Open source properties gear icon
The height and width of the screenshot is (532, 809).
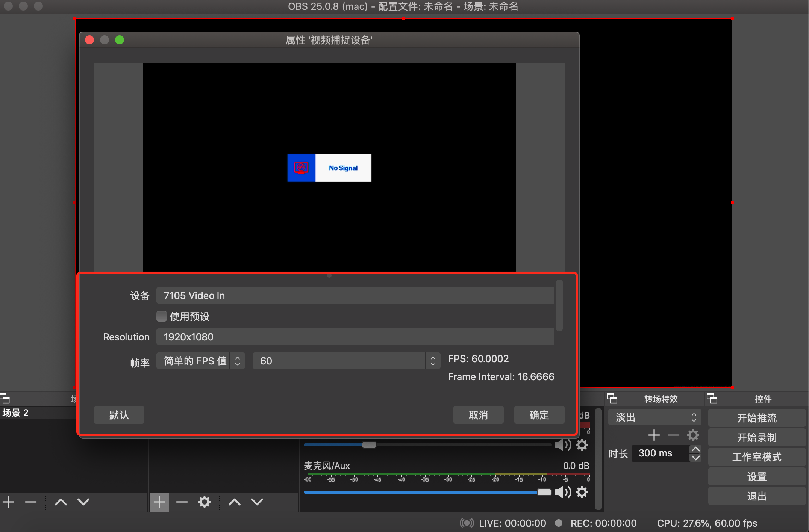pyautogui.click(x=204, y=502)
